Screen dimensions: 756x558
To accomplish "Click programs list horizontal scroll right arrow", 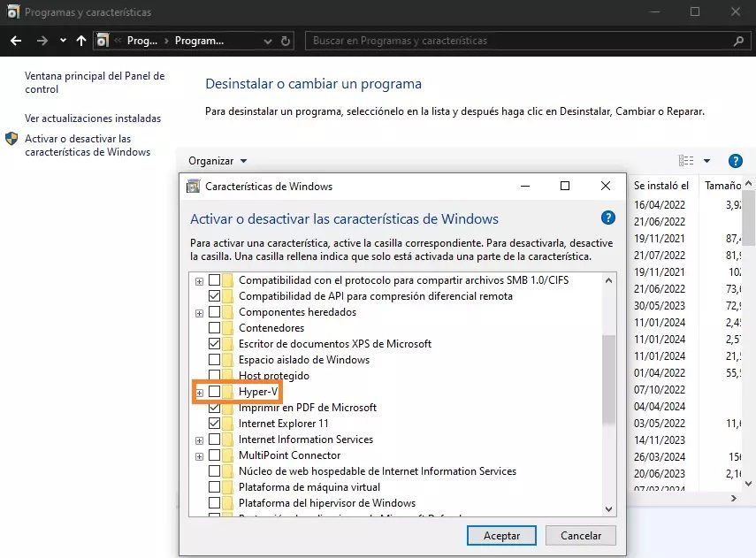I will [x=734, y=498].
